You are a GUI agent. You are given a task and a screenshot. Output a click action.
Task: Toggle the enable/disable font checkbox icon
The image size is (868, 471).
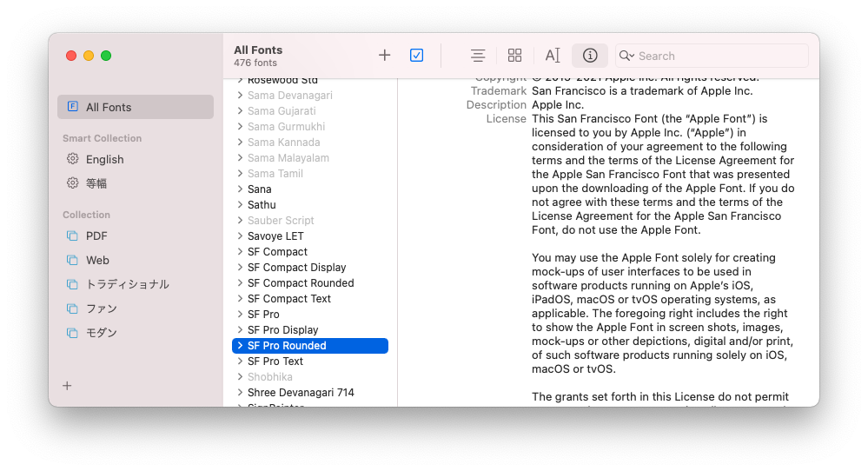[x=417, y=56]
